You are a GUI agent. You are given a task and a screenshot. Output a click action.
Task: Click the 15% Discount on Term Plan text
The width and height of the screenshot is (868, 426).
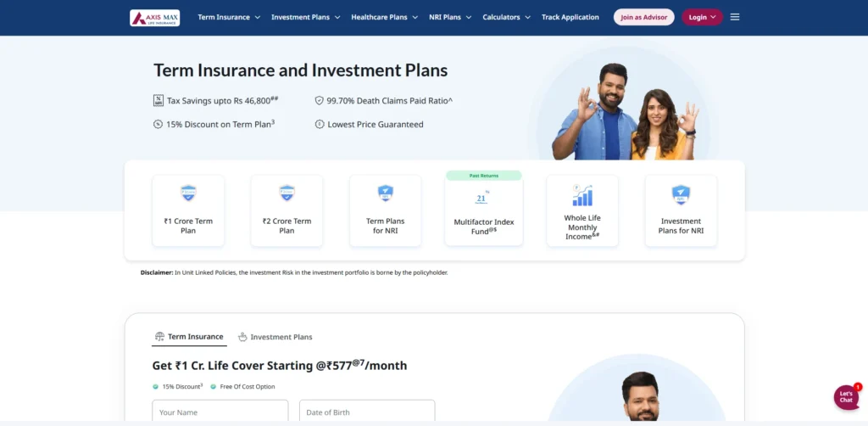pyautogui.click(x=220, y=124)
